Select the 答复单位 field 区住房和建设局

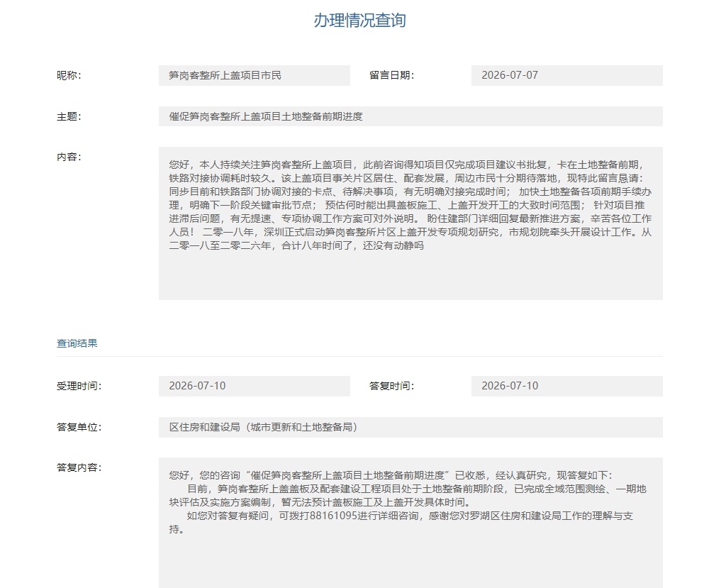click(x=410, y=427)
